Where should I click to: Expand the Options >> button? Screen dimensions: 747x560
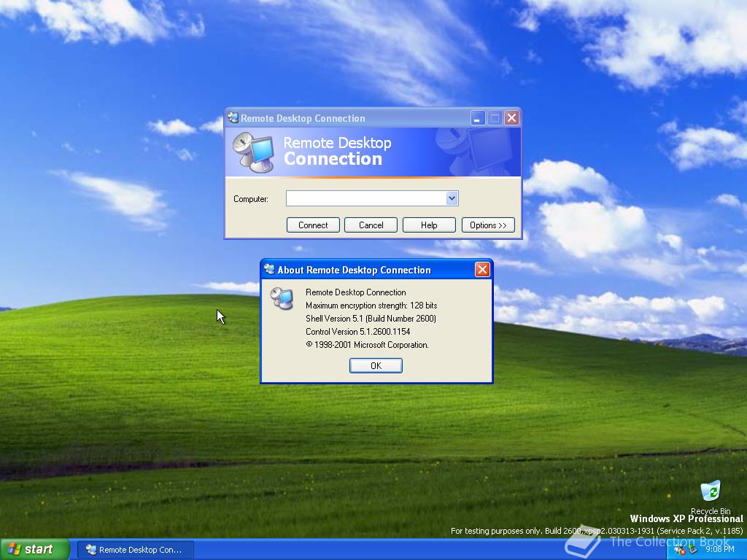488,225
